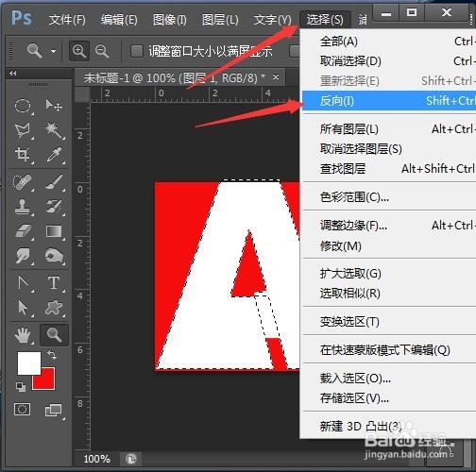This screenshot has width=476, height=472.
Task: Open the 文字(Y) menu
Action: tap(272, 20)
